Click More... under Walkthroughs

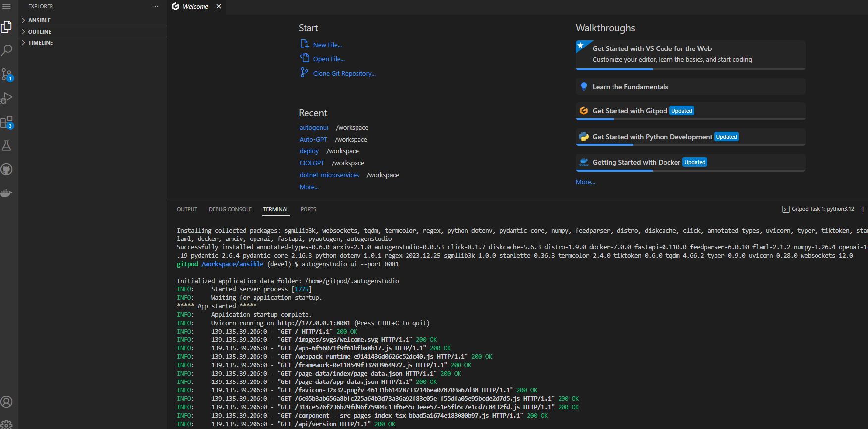[585, 182]
